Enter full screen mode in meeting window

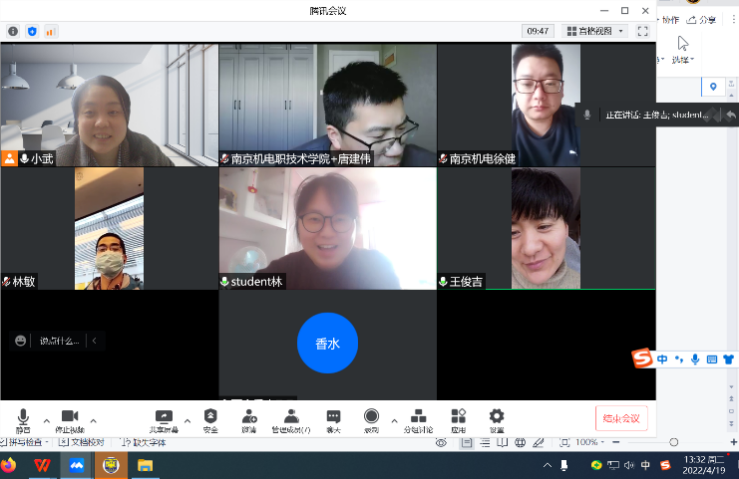(x=643, y=31)
